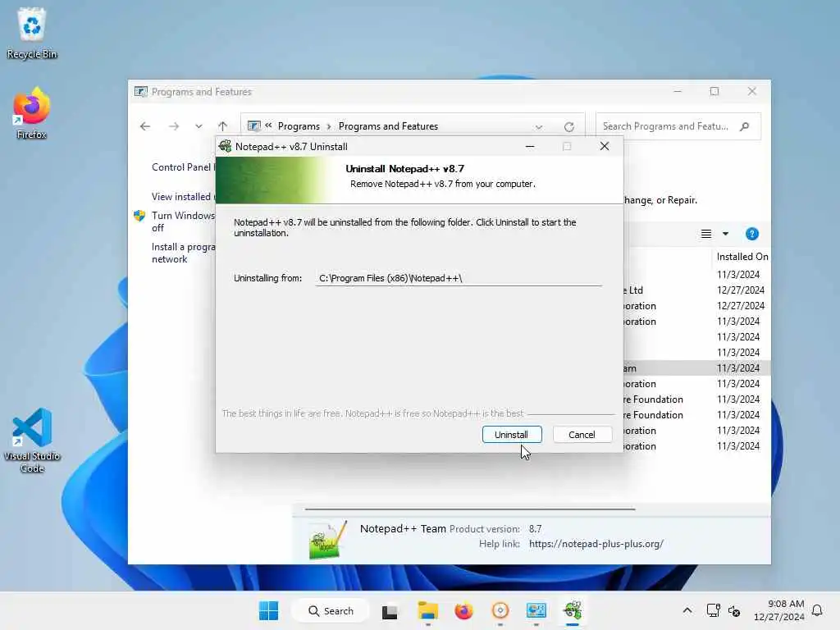Maximize the Programs and Features window

(714, 92)
